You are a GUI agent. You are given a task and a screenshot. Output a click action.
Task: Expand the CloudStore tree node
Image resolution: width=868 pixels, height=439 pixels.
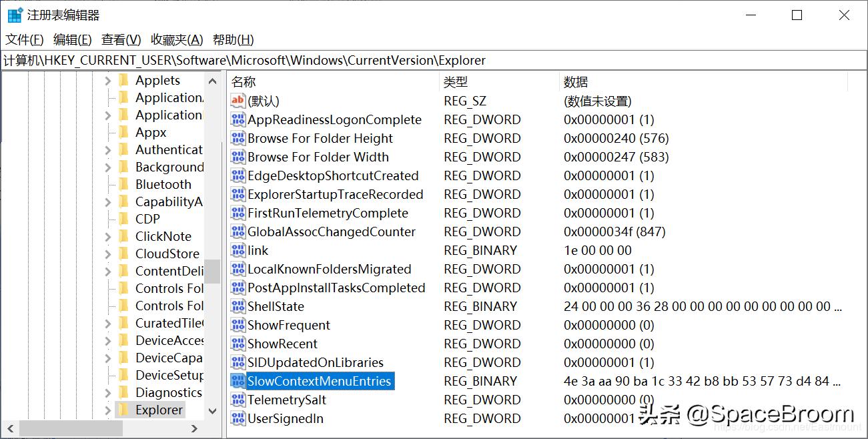[108, 254]
